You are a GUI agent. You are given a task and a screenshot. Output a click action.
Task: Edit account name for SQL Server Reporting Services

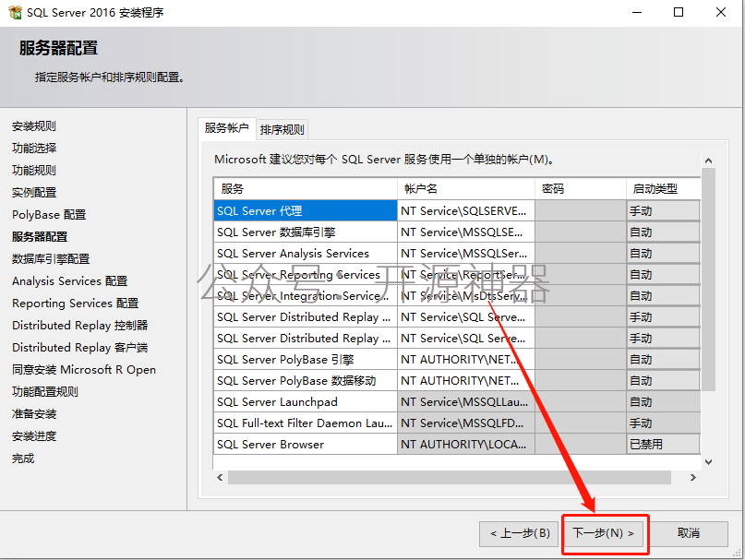point(465,274)
